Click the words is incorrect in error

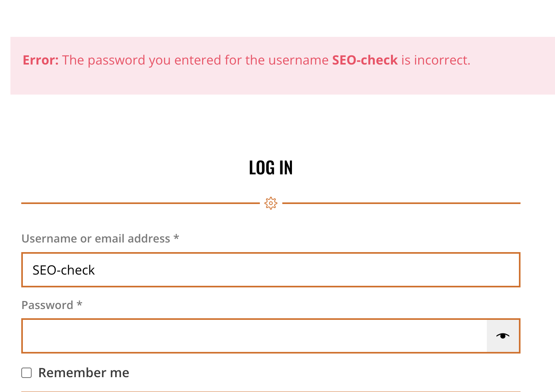435,60
